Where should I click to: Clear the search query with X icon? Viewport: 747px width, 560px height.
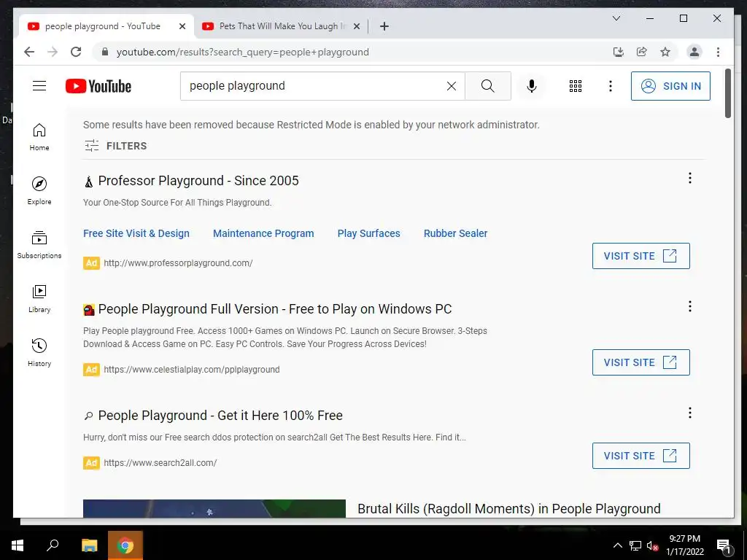451,86
